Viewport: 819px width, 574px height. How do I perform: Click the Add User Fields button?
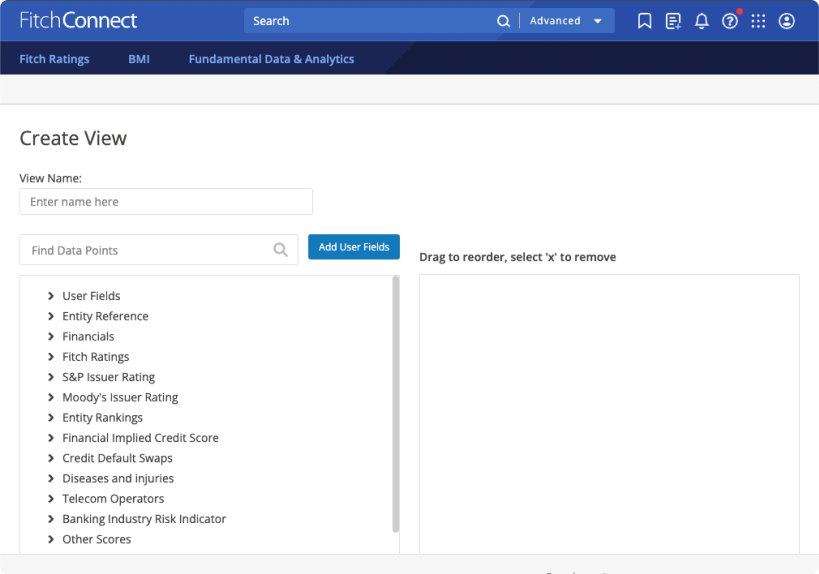354,247
